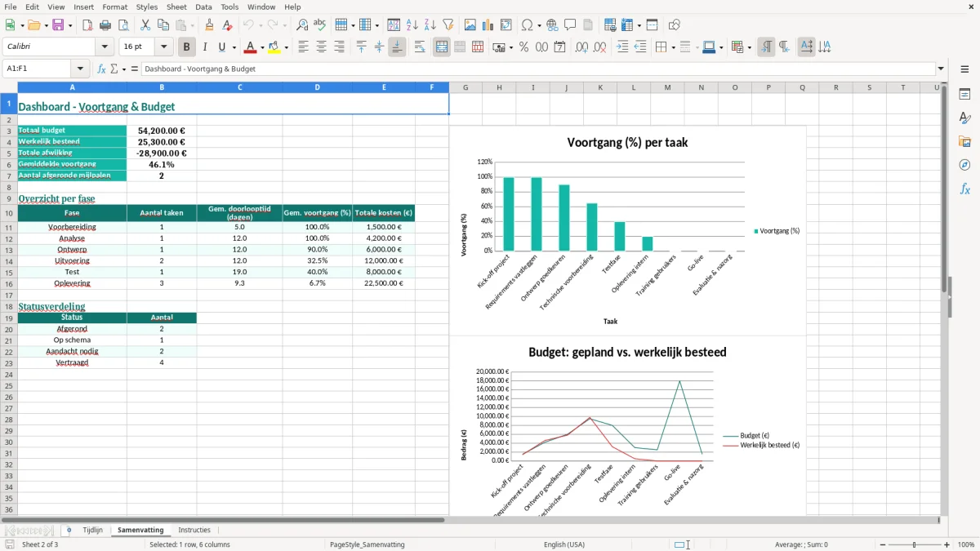Image resolution: width=980 pixels, height=551 pixels.
Task: Open the Data menu
Action: pyautogui.click(x=203, y=7)
